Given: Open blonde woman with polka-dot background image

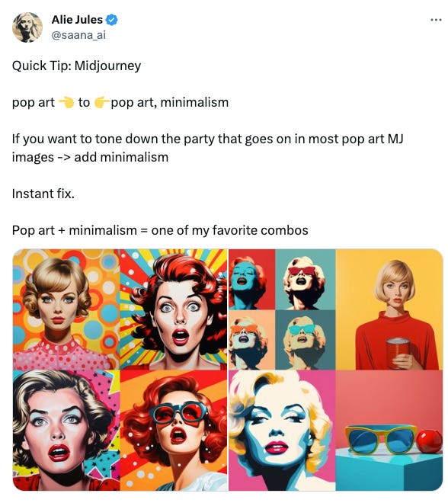Looking at the screenshot, I should 66,309.
